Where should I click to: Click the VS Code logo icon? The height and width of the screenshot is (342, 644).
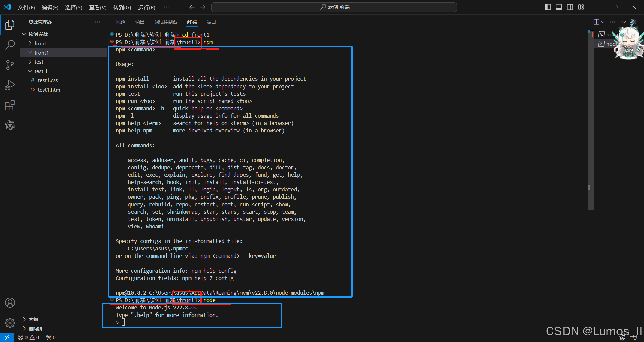(7, 7)
